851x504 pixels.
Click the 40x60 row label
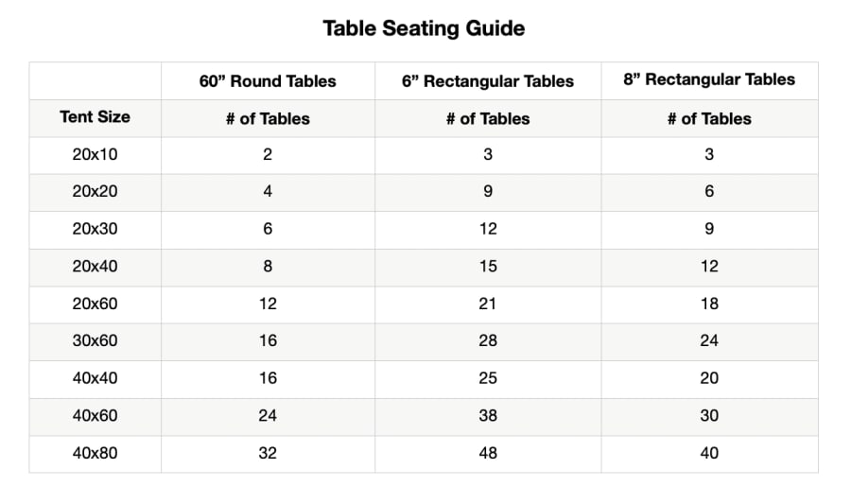pos(95,415)
